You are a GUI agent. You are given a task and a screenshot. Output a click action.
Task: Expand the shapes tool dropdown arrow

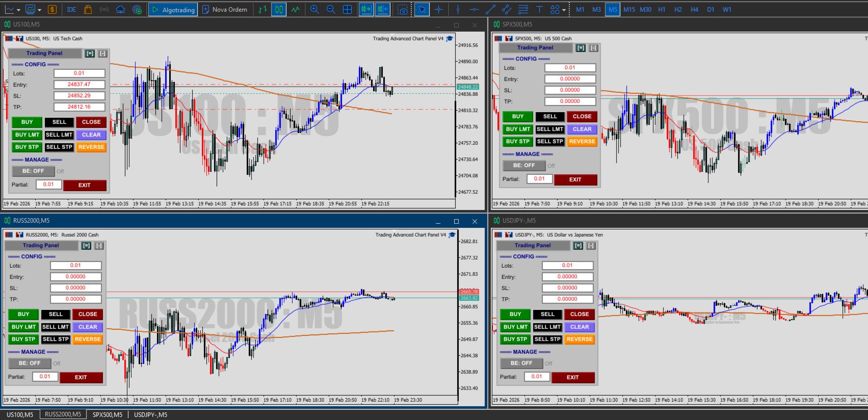click(564, 10)
